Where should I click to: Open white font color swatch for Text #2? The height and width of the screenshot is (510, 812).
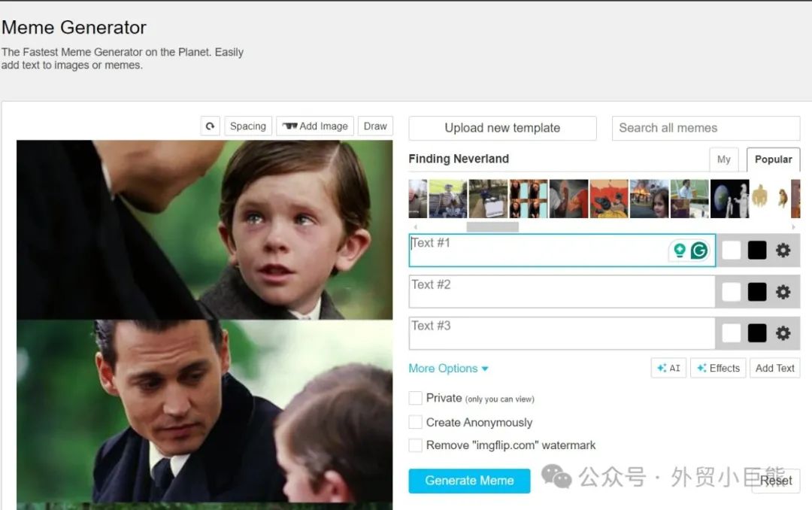(x=732, y=292)
